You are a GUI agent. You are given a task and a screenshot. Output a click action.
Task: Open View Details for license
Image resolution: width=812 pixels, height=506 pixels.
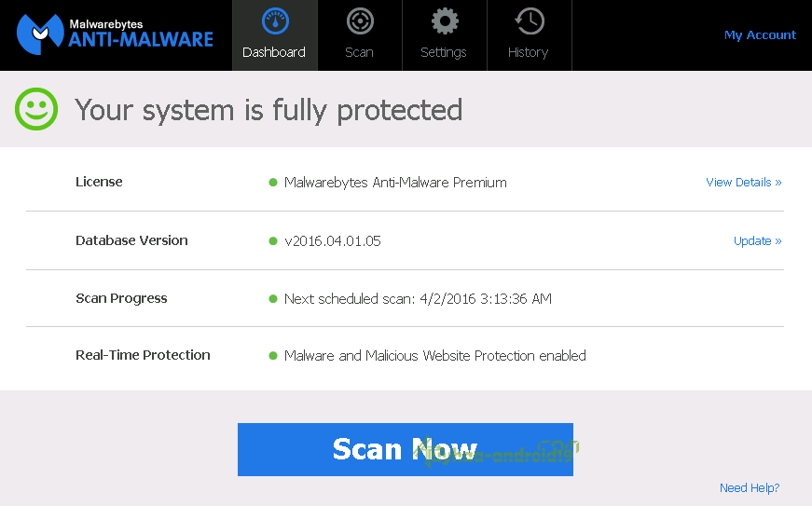(744, 182)
